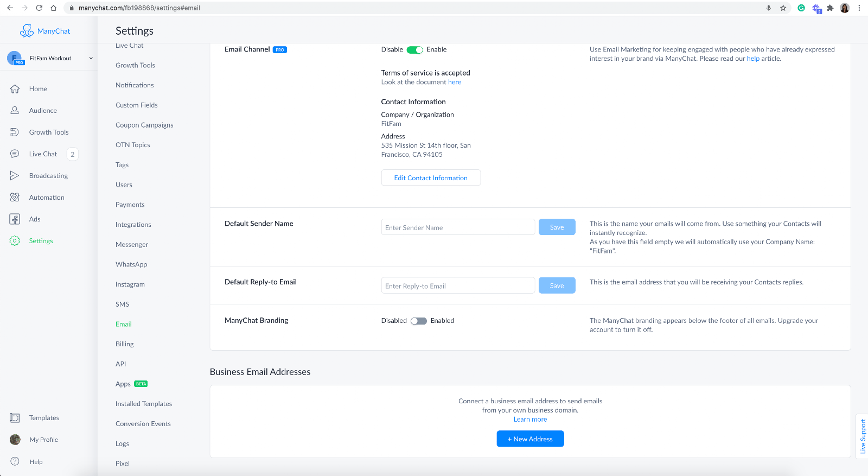The height and width of the screenshot is (476, 868).
Task: Open Coupon Campaigns settings section
Action: coord(144,125)
